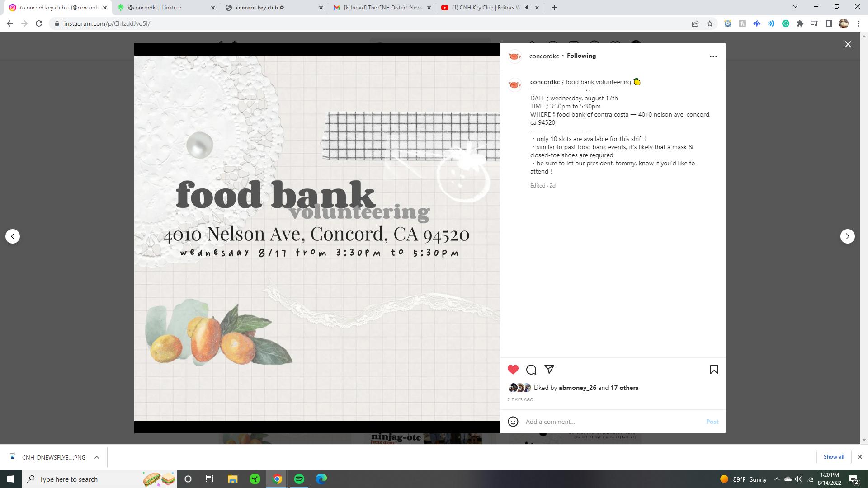Go to next post arrow
This screenshot has height=488, width=868.
847,236
